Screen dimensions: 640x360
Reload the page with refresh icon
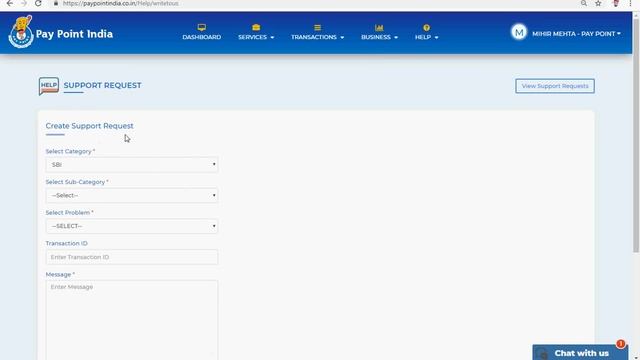(38, 3)
